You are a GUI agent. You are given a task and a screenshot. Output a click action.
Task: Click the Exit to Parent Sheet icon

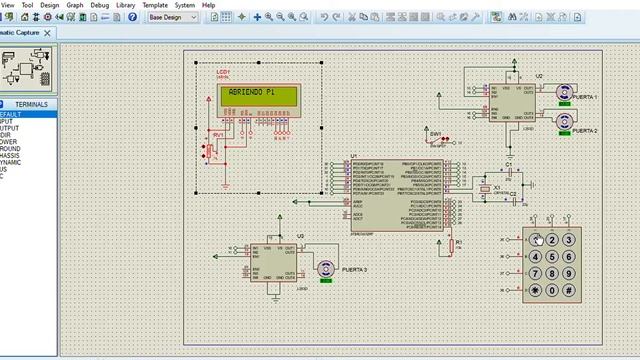562,17
